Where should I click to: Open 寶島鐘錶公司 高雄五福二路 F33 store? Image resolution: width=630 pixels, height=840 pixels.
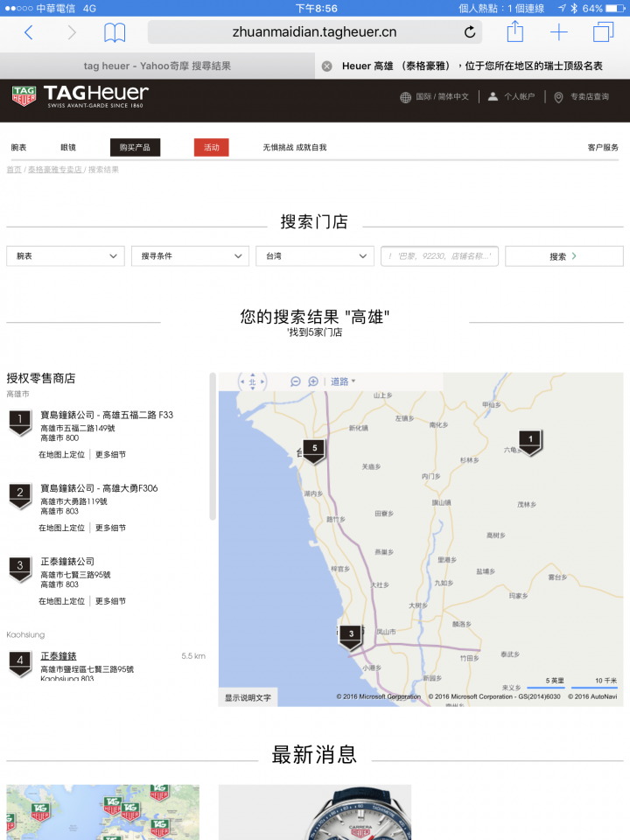coord(107,415)
